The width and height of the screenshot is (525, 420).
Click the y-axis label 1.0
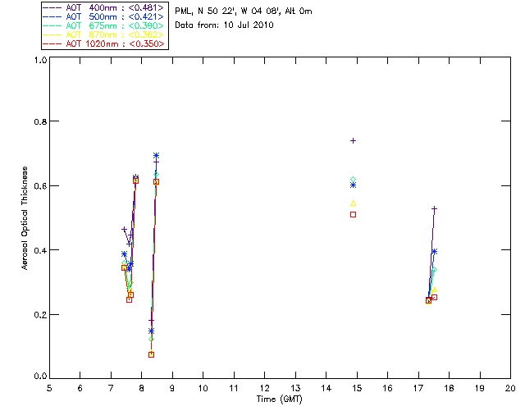click(40, 60)
